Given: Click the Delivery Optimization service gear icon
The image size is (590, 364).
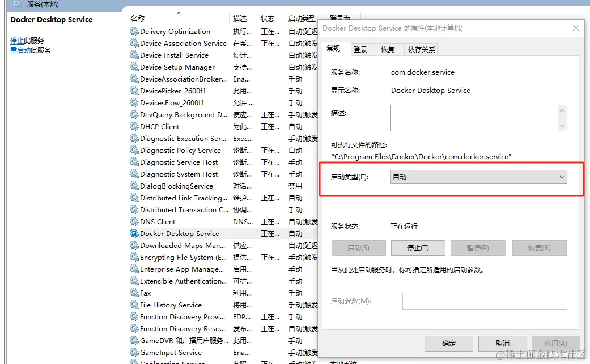Looking at the screenshot, I should [x=134, y=31].
